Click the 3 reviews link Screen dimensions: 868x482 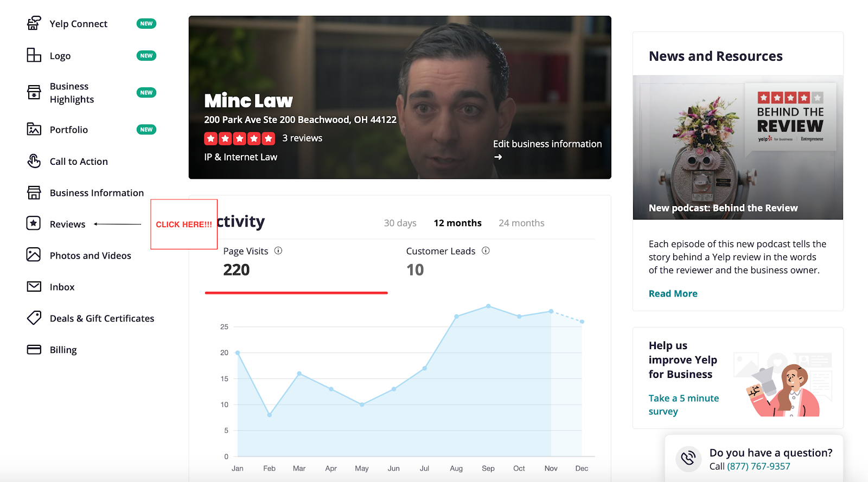pyautogui.click(x=302, y=138)
